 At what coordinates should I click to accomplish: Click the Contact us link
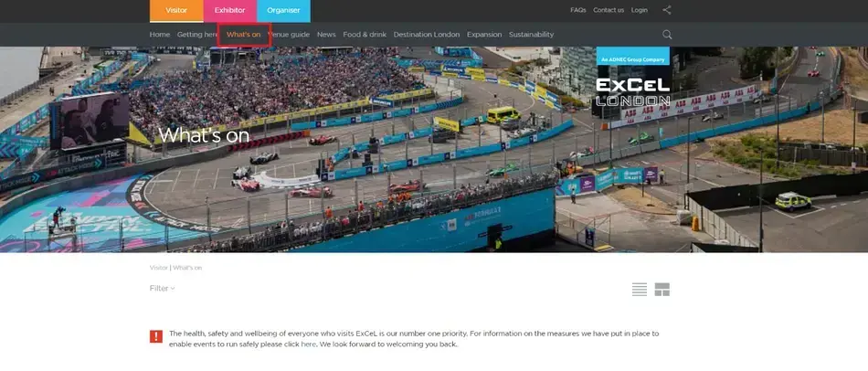click(x=609, y=10)
